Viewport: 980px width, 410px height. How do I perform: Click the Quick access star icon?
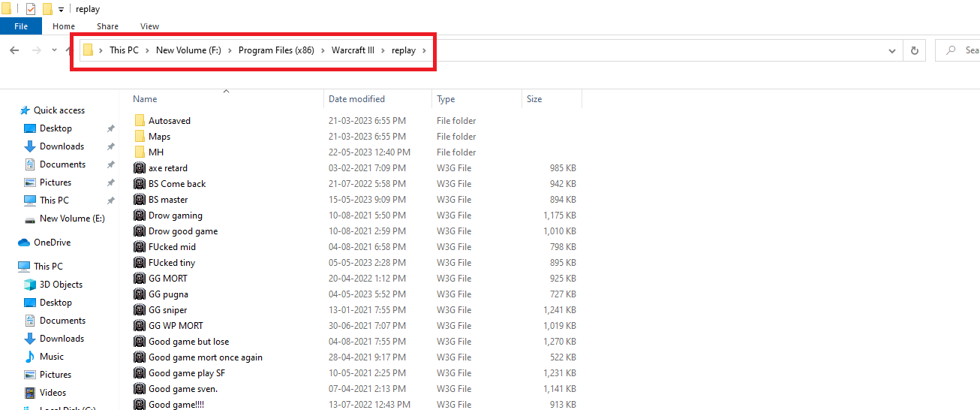click(25, 110)
